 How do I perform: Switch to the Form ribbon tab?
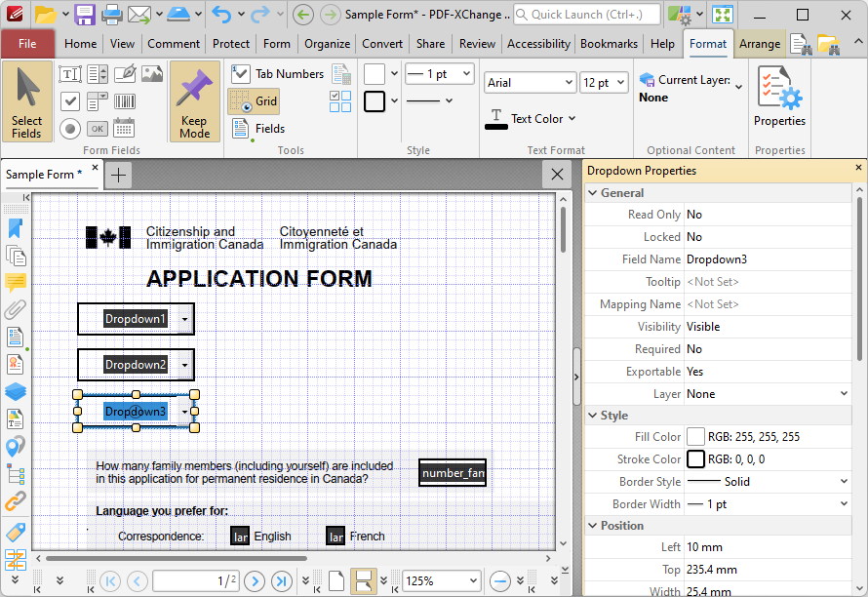(x=276, y=44)
